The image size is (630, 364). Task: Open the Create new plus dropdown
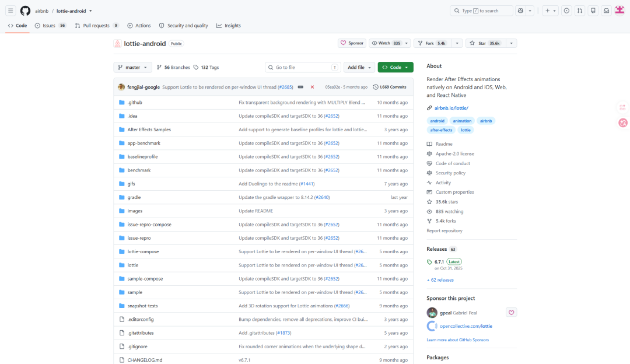pos(551,11)
